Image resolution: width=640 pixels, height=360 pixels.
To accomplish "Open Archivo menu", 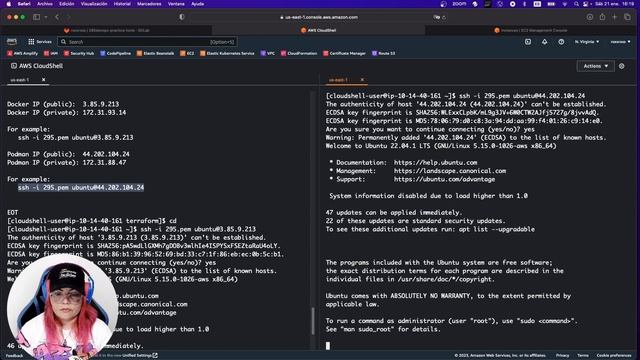I will [45, 4].
